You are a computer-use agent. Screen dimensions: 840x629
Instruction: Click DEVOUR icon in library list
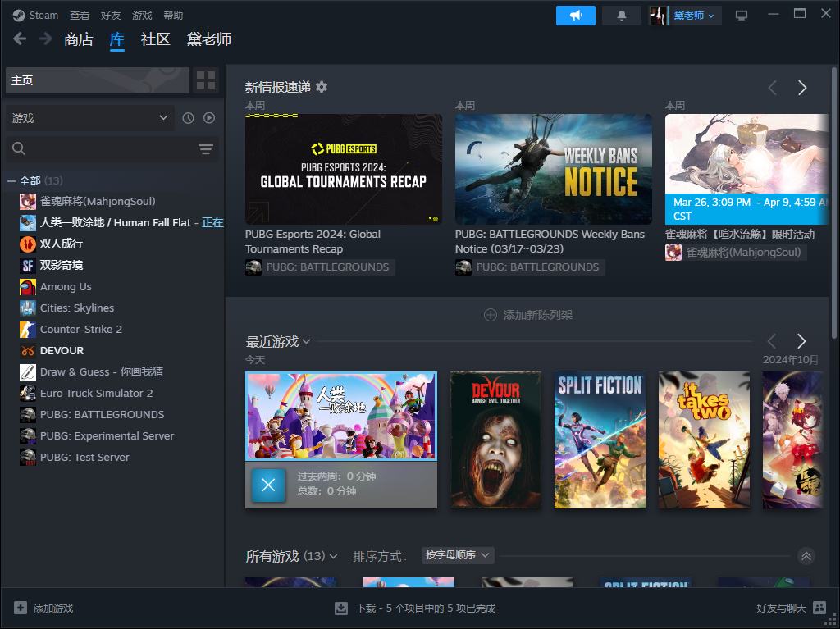point(28,351)
